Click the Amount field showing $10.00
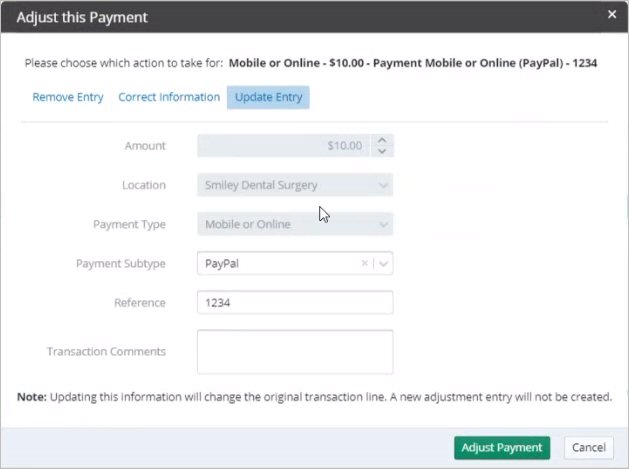This screenshot has height=469, width=629. point(283,146)
